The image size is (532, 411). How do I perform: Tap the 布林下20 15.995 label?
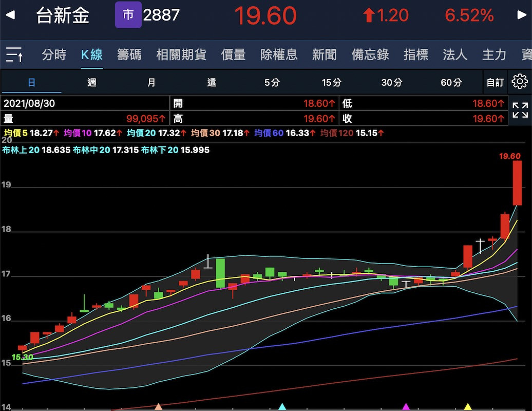[x=175, y=150]
